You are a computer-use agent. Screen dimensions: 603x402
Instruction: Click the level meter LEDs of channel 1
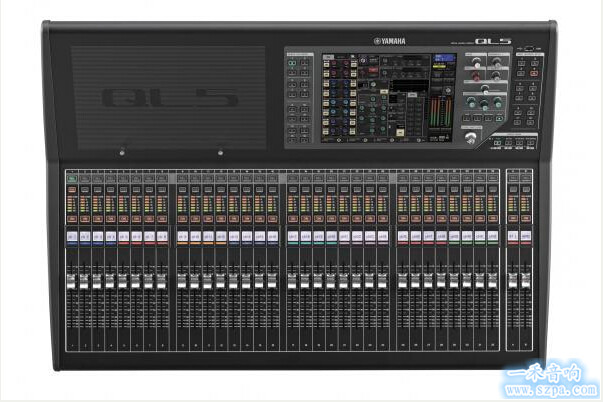click(x=72, y=204)
